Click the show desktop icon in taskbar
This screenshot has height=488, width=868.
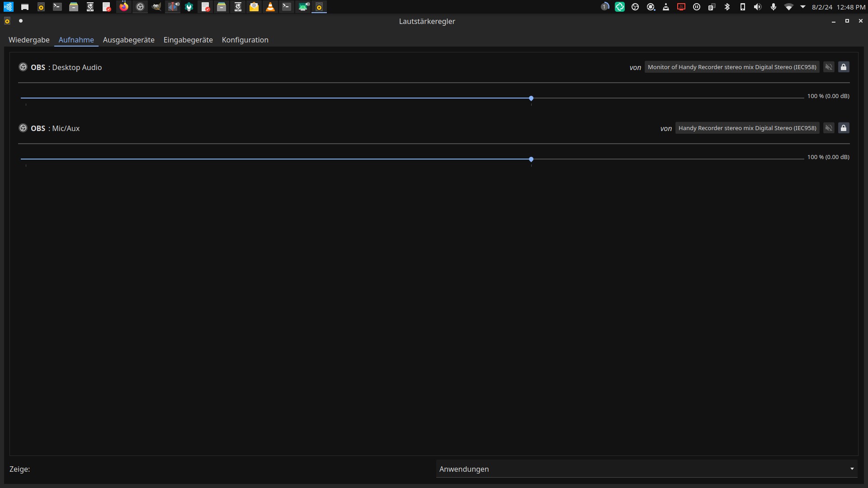[x=25, y=7]
